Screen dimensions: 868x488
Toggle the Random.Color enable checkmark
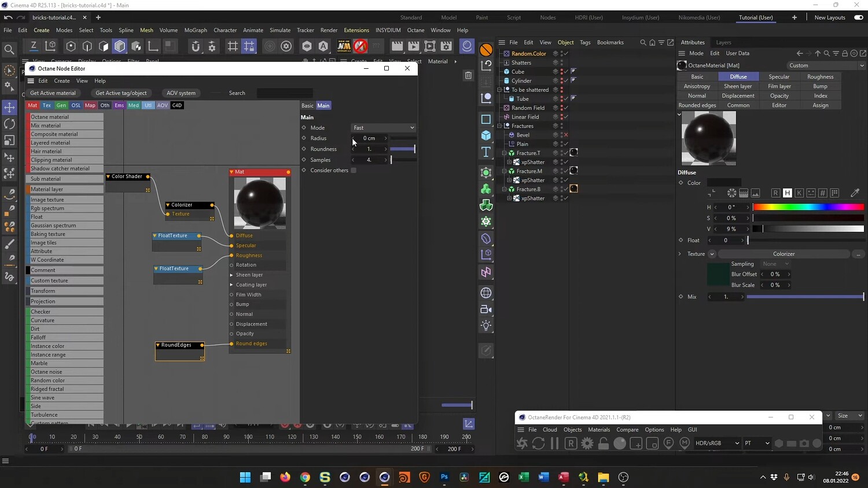tap(566, 54)
